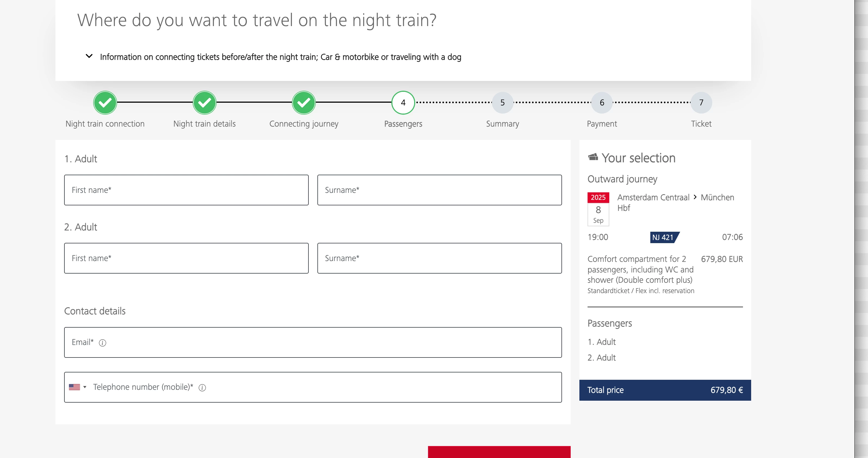The width and height of the screenshot is (868, 458).
Task: Click the Email info icon
Action: click(102, 343)
